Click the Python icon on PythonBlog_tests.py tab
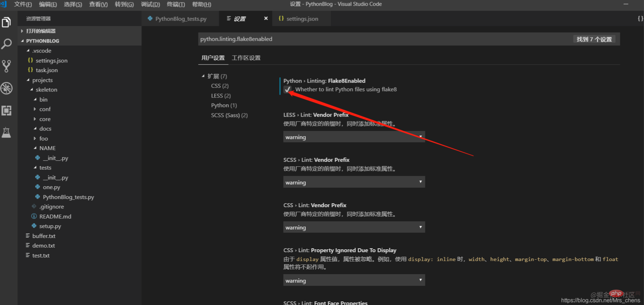Viewport: 644px width, 305px height. click(x=150, y=18)
